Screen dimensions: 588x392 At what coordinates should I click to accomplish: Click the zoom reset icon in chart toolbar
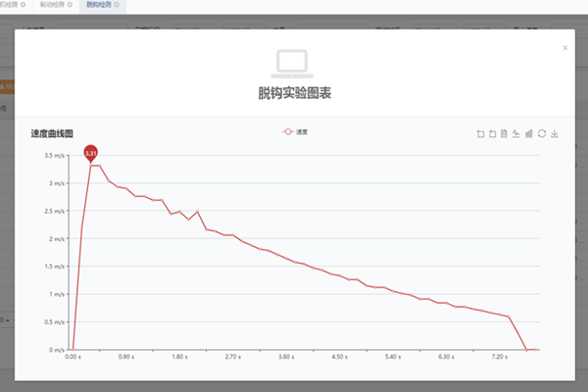point(492,133)
